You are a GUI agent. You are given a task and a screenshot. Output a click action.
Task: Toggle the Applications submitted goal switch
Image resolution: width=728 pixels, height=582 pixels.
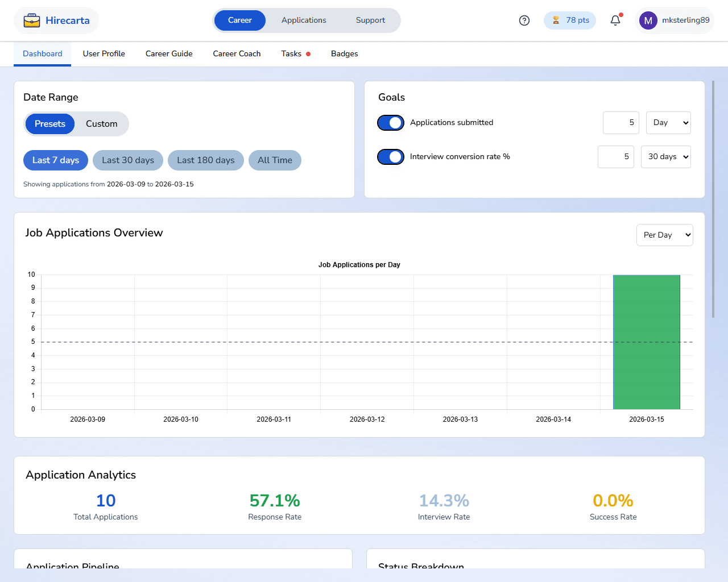point(391,123)
